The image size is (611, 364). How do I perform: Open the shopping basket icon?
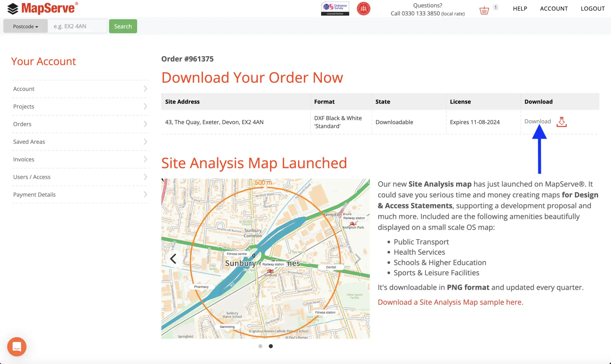[x=484, y=10]
